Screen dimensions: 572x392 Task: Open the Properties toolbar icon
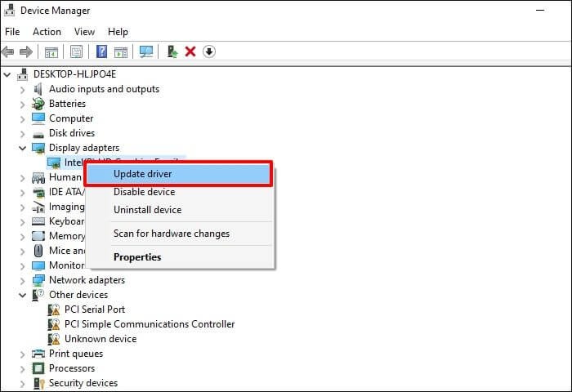(76, 51)
